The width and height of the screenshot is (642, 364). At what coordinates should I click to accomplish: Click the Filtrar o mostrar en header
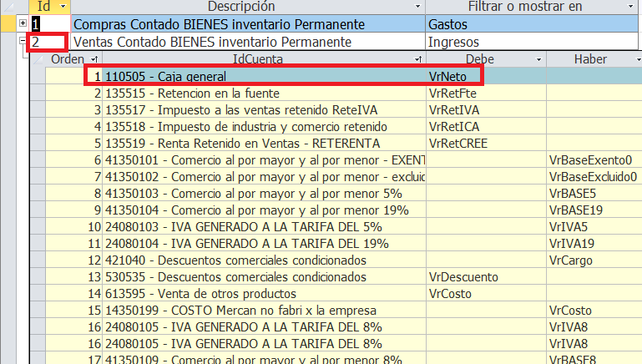532,6
